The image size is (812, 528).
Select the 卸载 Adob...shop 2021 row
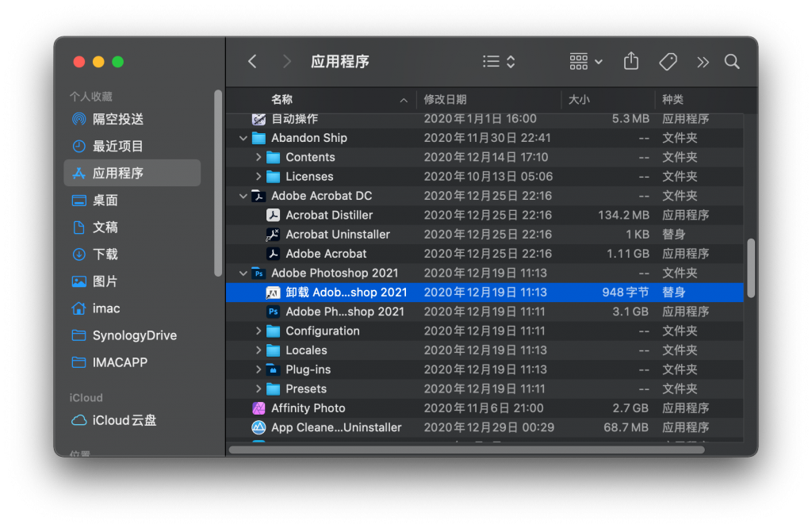coord(485,293)
